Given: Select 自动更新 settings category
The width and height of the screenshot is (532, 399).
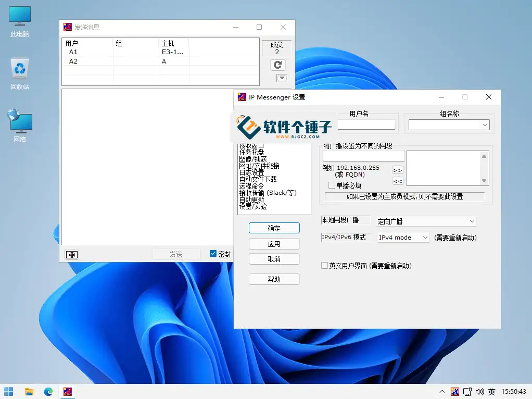Looking at the screenshot, I should 251,199.
